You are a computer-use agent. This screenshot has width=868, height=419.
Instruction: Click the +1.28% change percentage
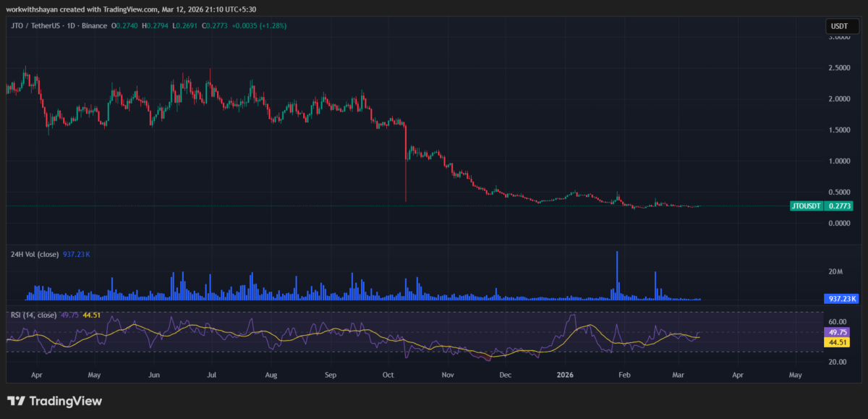(273, 25)
